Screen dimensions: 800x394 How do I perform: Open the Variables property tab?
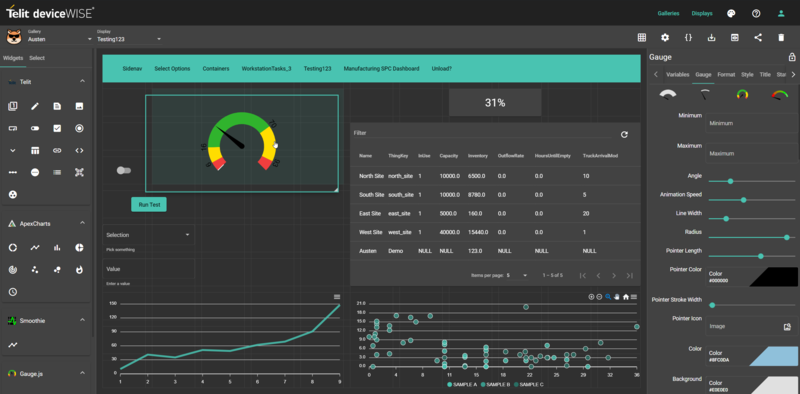(x=678, y=75)
